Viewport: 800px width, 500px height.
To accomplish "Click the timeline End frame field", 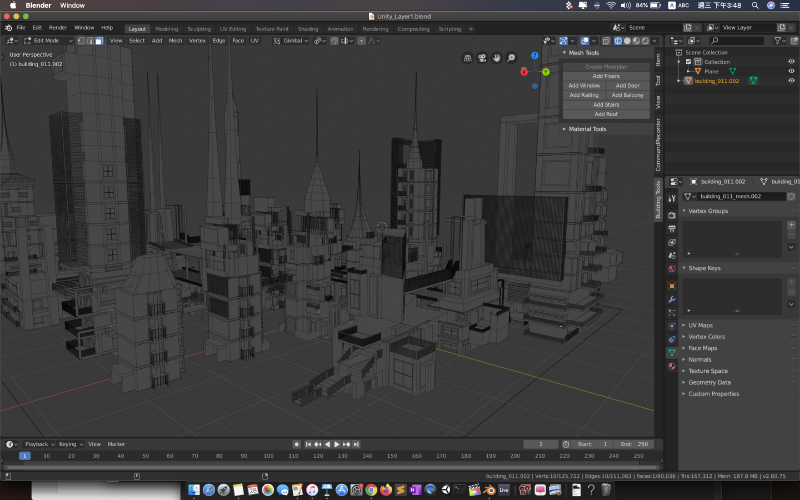I will pyautogui.click(x=633, y=444).
